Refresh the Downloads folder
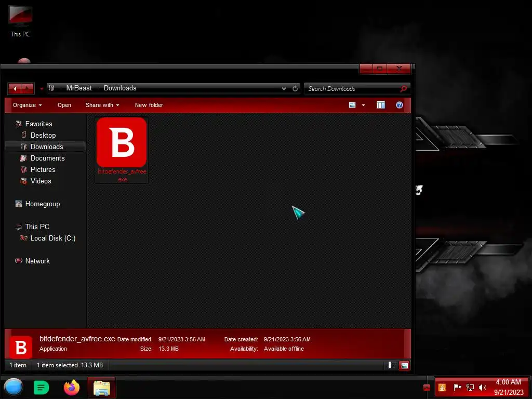Screen dimensions: 532x399 [x=295, y=88]
